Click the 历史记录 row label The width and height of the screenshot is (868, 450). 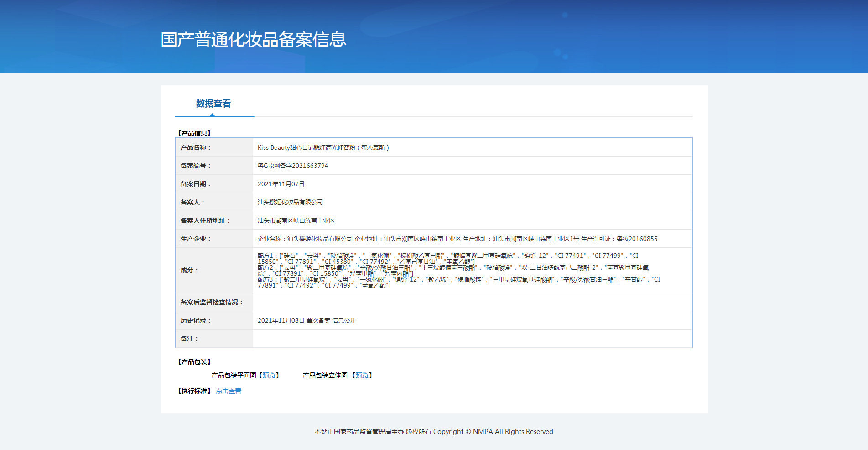tap(196, 320)
